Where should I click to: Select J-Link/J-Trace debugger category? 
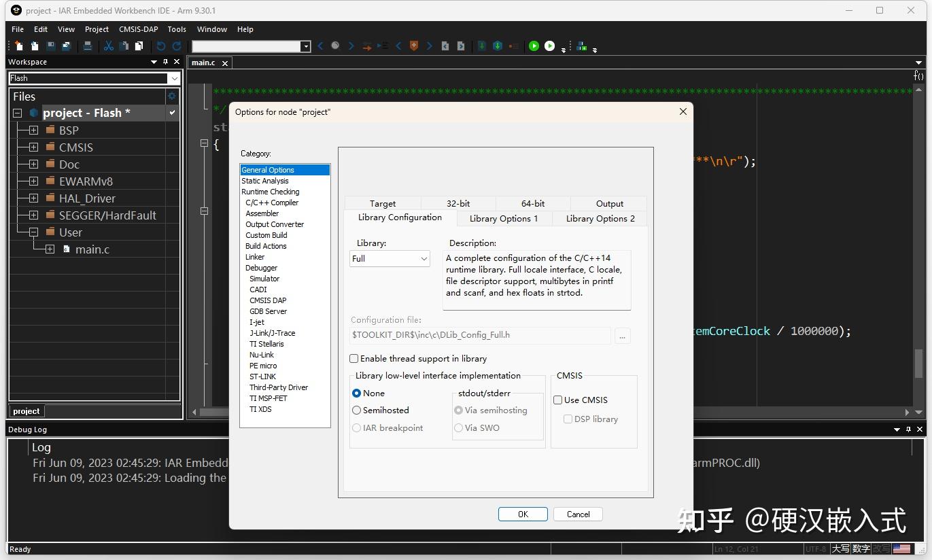click(x=272, y=333)
